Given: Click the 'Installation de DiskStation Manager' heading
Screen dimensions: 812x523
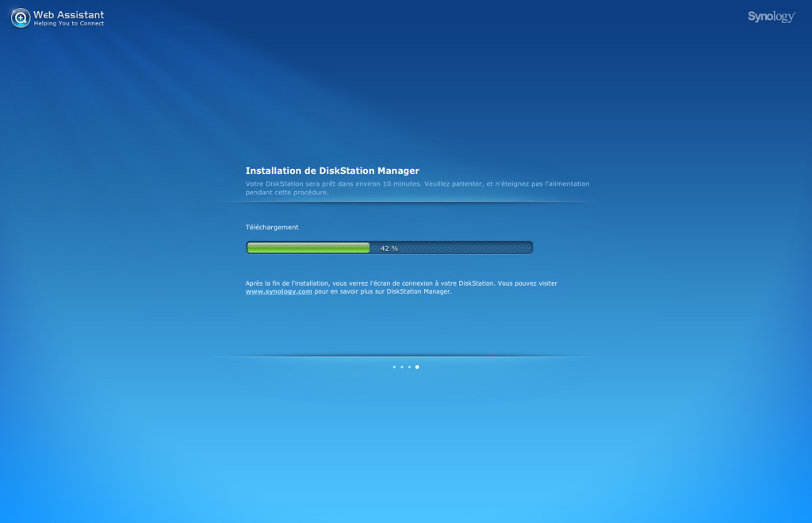Looking at the screenshot, I should [x=332, y=171].
